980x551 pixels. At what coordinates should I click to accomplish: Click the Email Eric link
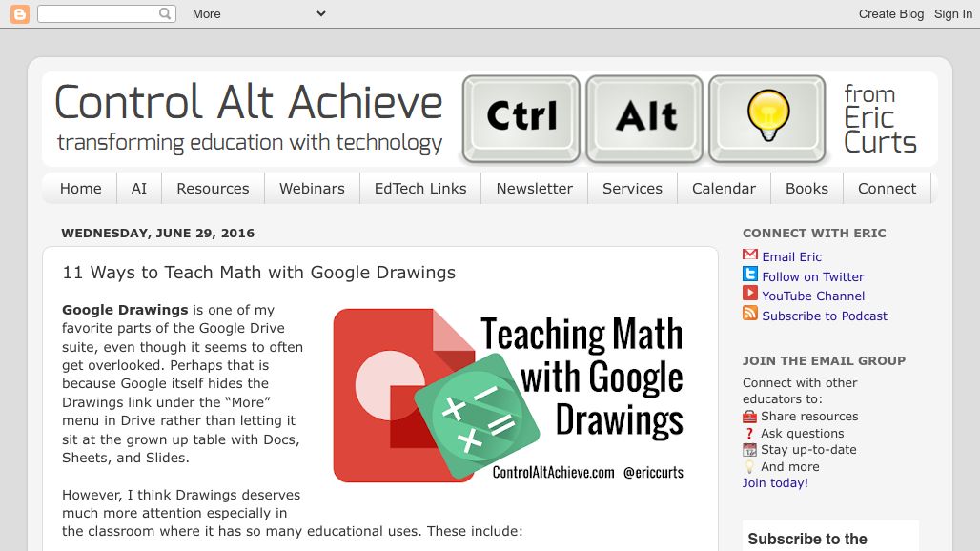click(x=792, y=256)
